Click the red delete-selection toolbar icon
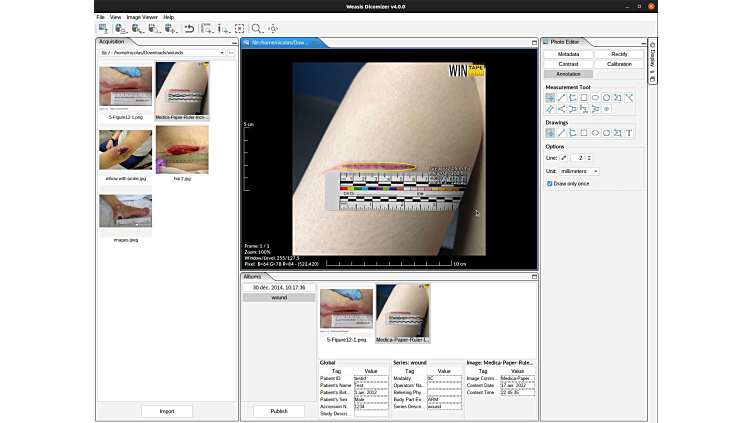The width and height of the screenshot is (752, 423). 240,29
